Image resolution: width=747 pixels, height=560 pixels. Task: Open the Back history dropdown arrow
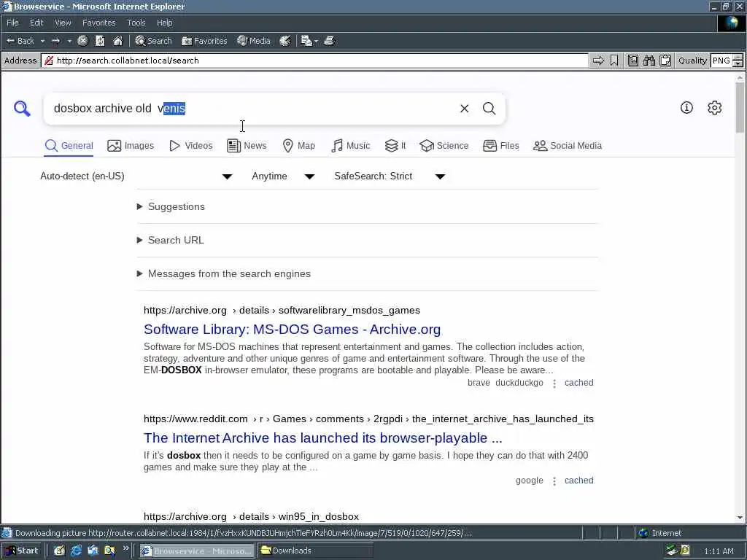42,41
